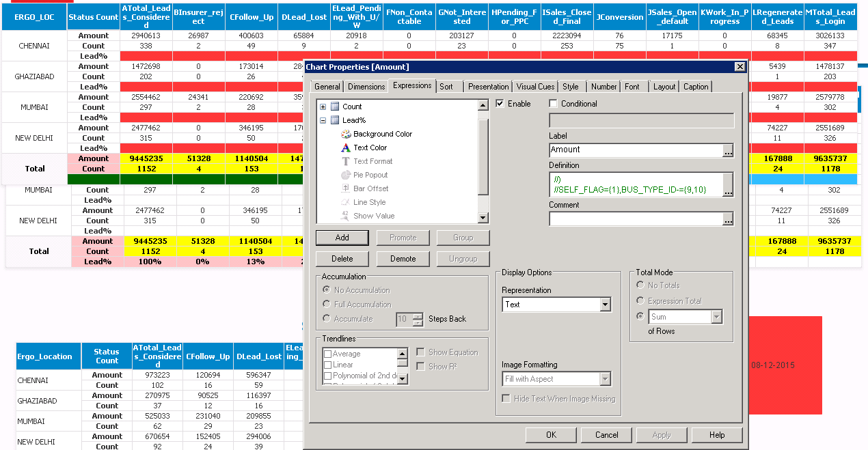Click the Steps Back spinner arrows
The width and height of the screenshot is (868, 450).
pos(418,319)
